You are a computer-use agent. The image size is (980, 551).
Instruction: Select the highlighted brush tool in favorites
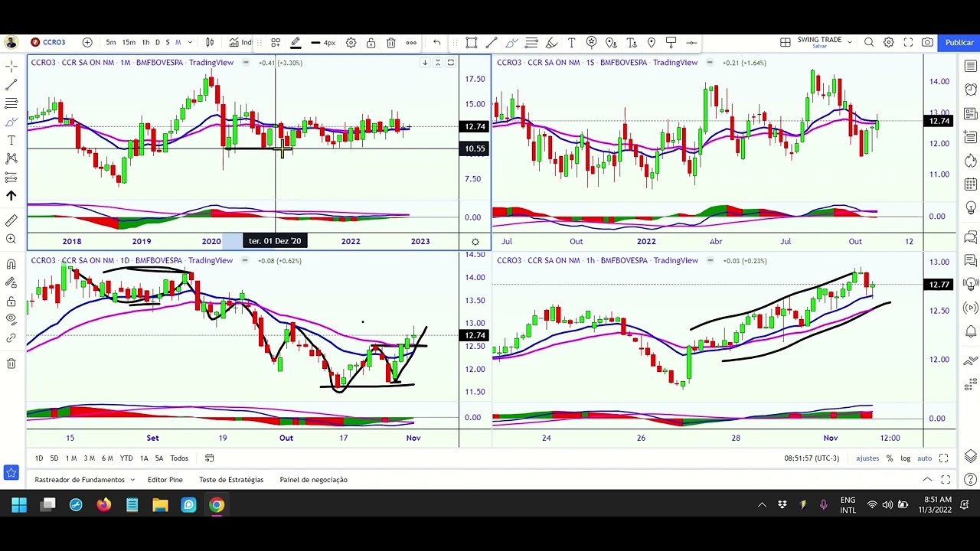click(x=511, y=42)
